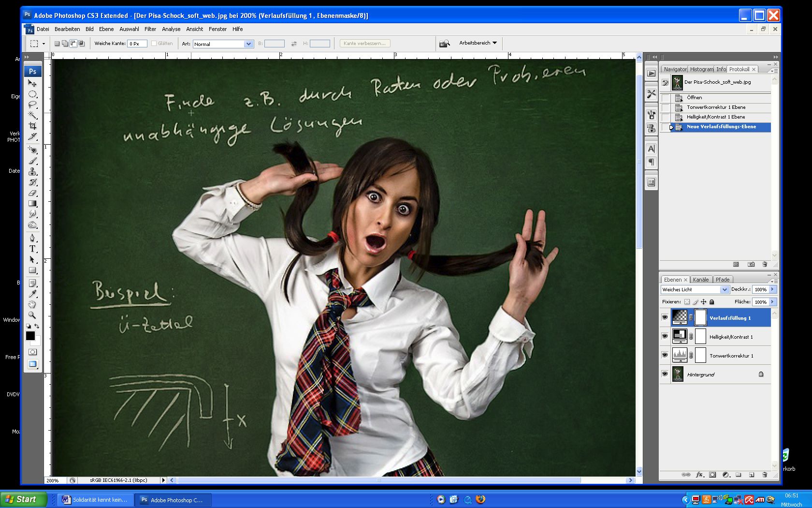
Task: Select the Rectangle shape tool
Action: (32, 270)
